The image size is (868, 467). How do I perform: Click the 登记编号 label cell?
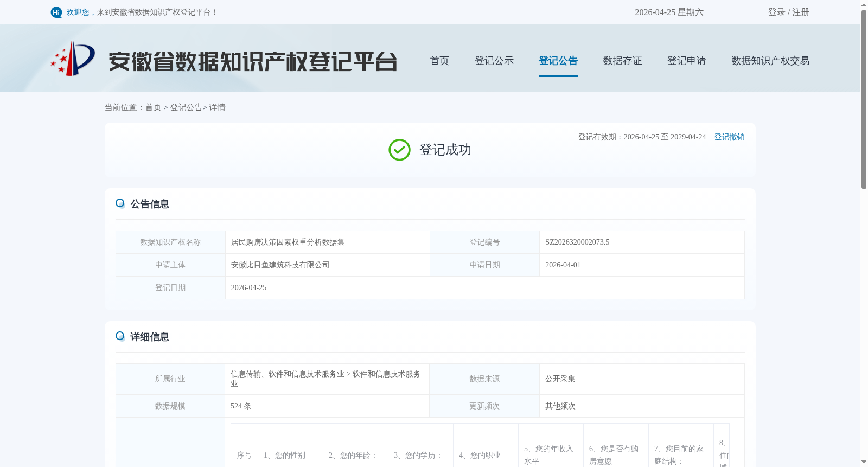tap(484, 242)
